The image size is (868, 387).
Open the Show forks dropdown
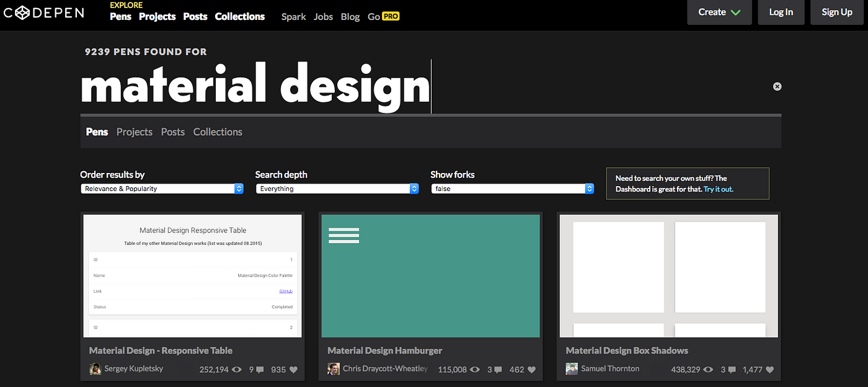click(513, 189)
